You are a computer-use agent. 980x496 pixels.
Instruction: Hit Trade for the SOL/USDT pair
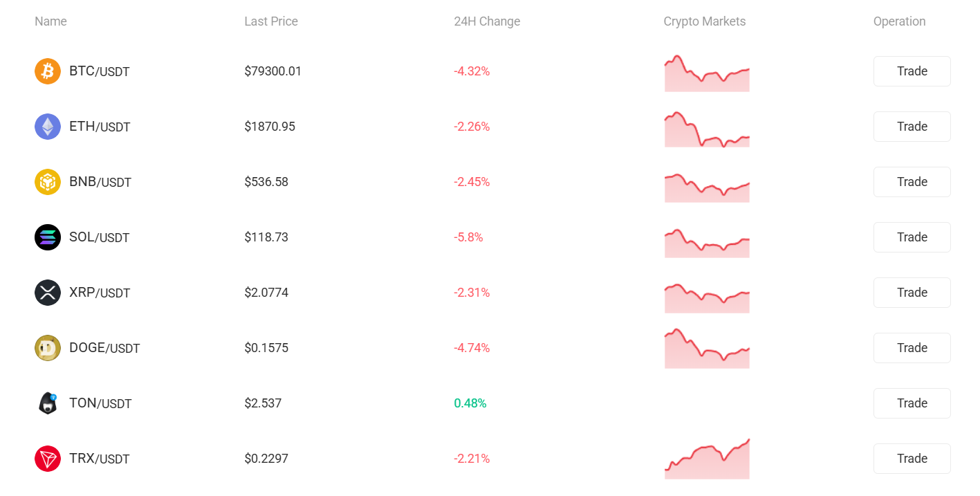tap(912, 237)
